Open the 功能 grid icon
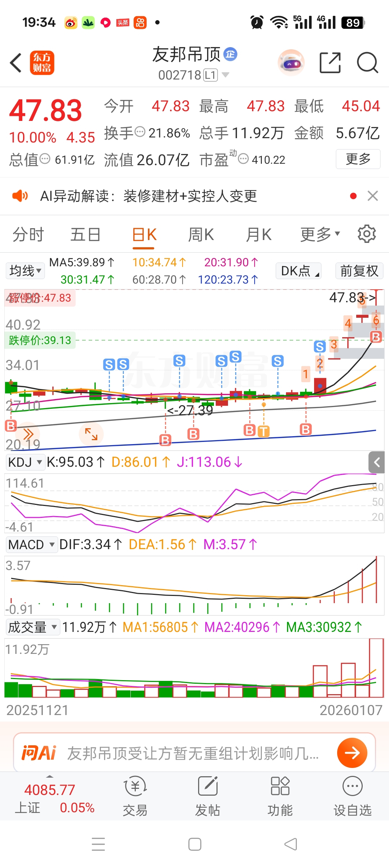Viewport: 389px width, 868px height. [x=280, y=786]
